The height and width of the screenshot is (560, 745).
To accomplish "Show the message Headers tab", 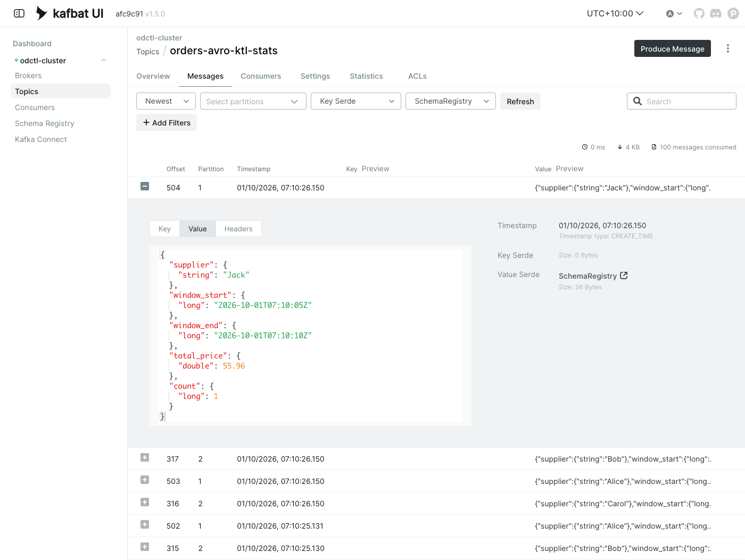I will tap(238, 229).
